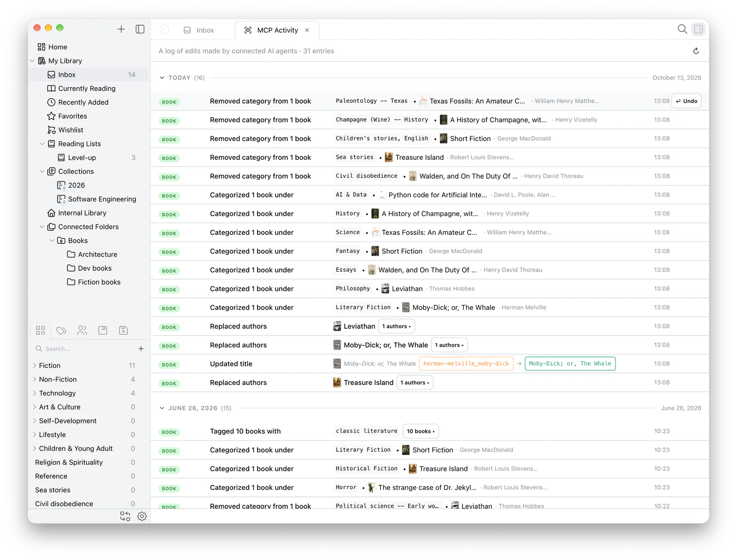Collapse the Reading Lists group
This screenshot has height=560, width=737.
42,144
